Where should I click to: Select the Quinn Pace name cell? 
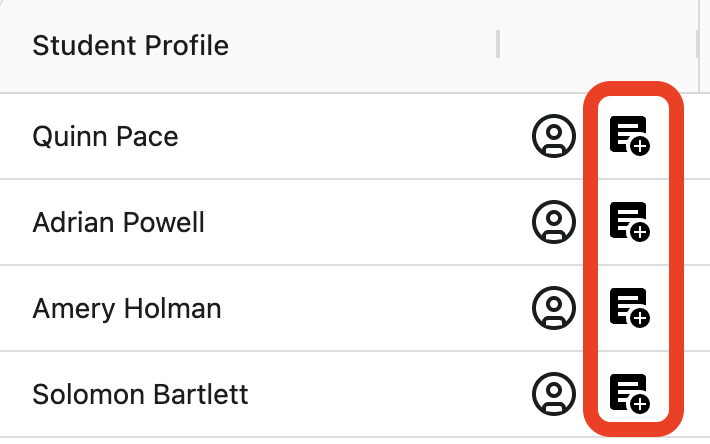click(x=105, y=136)
